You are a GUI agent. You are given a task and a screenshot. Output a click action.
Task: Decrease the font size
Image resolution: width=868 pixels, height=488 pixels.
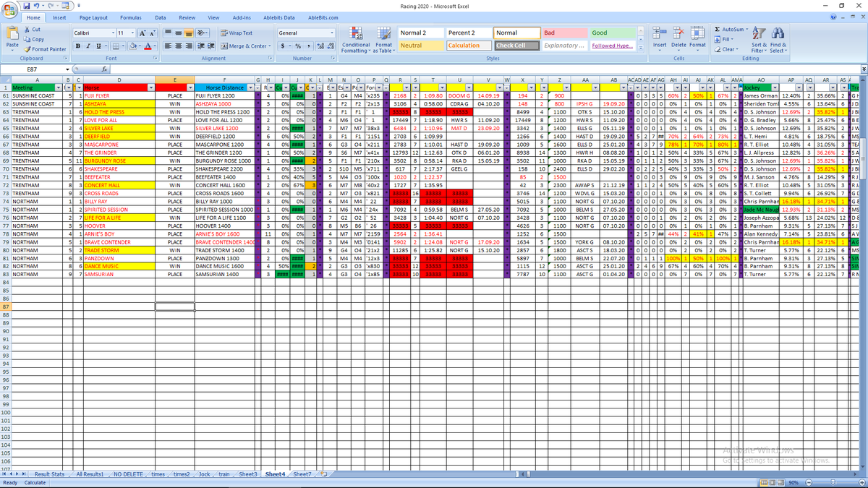tap(152, 33)
